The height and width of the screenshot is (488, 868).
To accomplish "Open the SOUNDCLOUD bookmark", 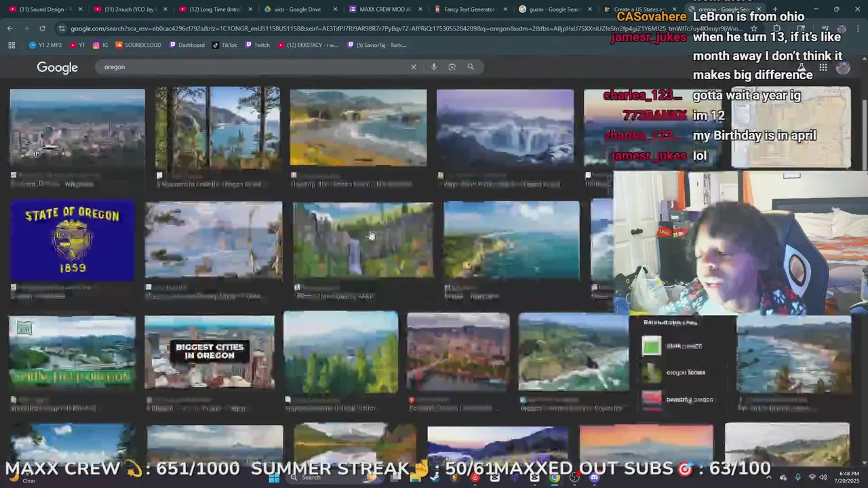I will tap(138, 45).
